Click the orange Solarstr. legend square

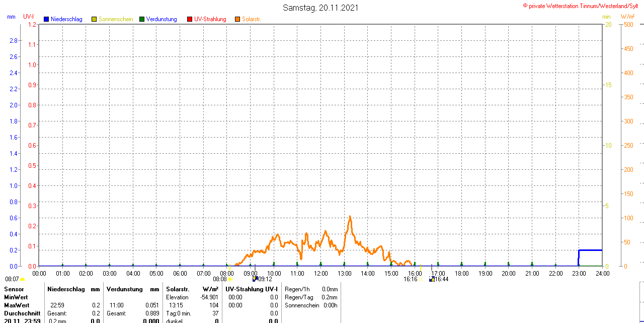(x=237, y=20)
